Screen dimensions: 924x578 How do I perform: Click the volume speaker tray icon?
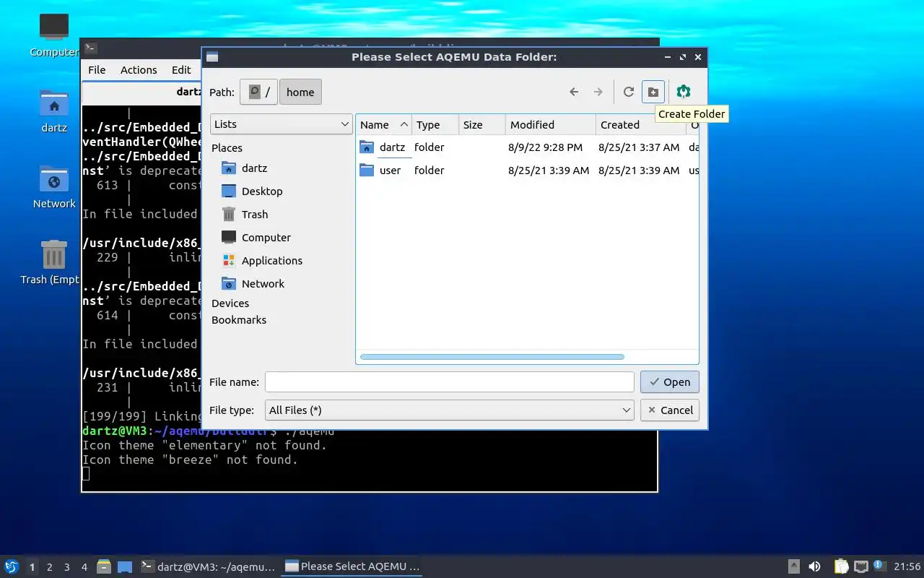point(814,566)
